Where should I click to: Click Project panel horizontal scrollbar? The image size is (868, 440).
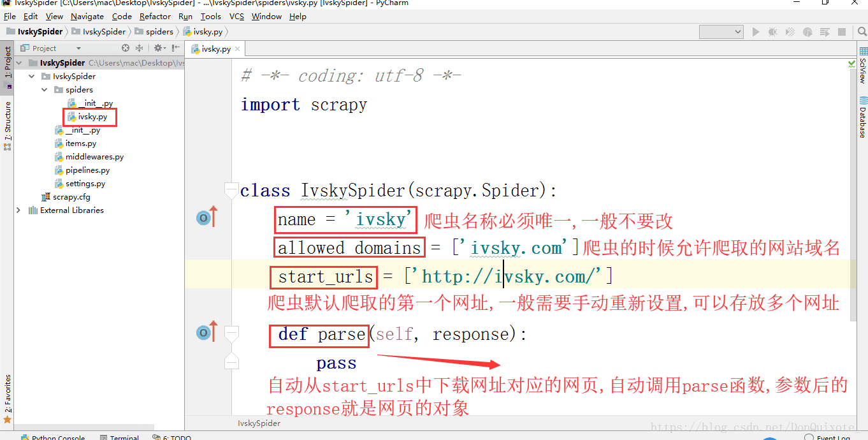[x=84, y=428]
